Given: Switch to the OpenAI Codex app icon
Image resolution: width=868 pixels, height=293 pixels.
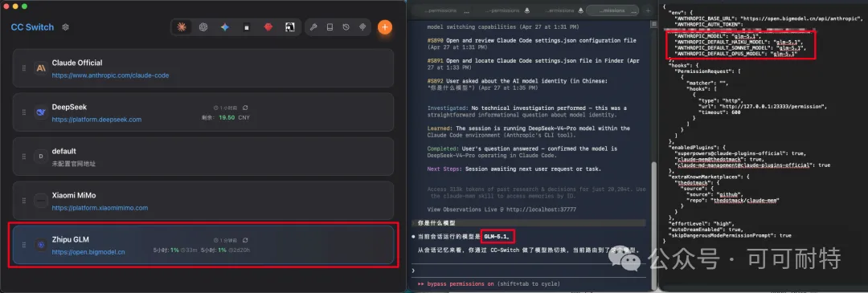Looking at the screenshot, I should point(203,26).
